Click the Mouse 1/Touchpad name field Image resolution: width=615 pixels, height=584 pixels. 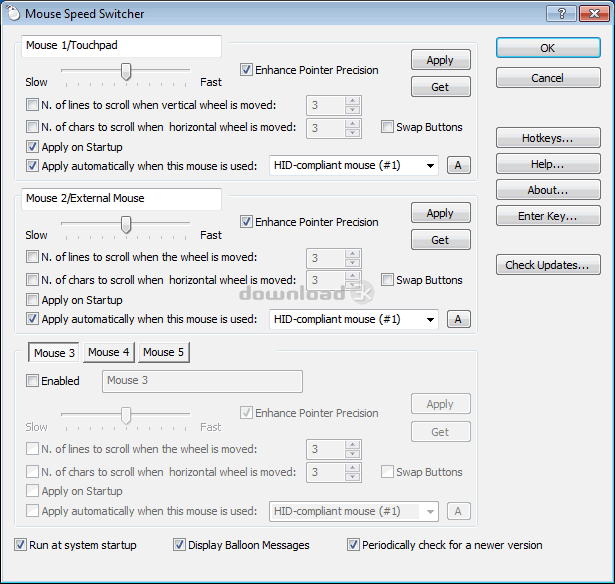121,46
